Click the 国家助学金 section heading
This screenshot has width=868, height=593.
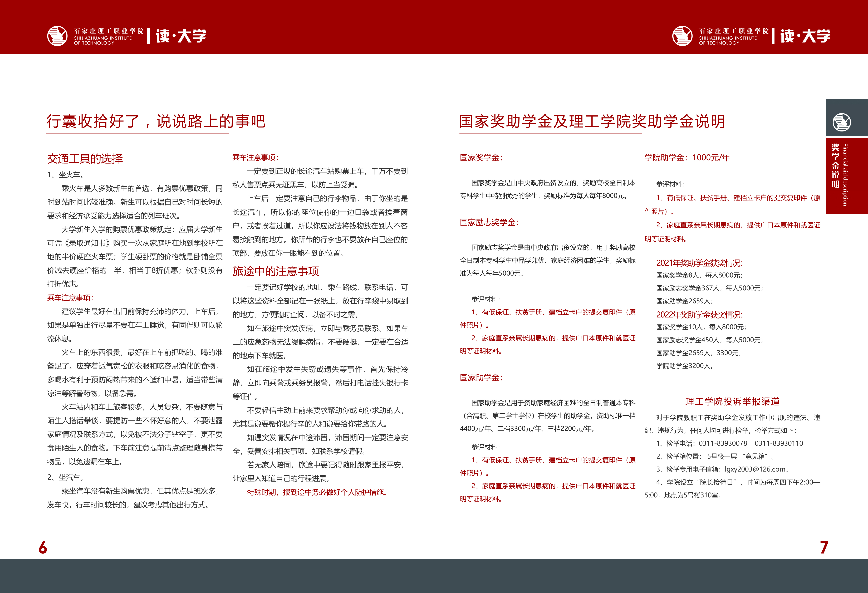point(481,378)
